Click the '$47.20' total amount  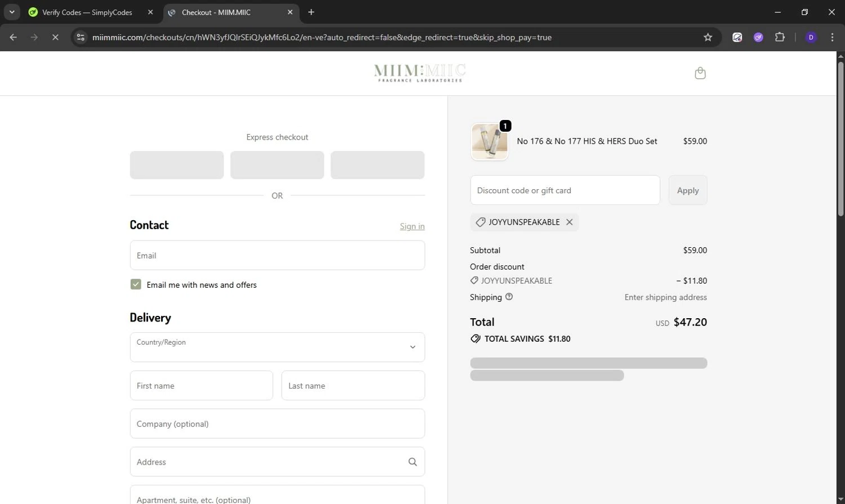pos(690,322)
